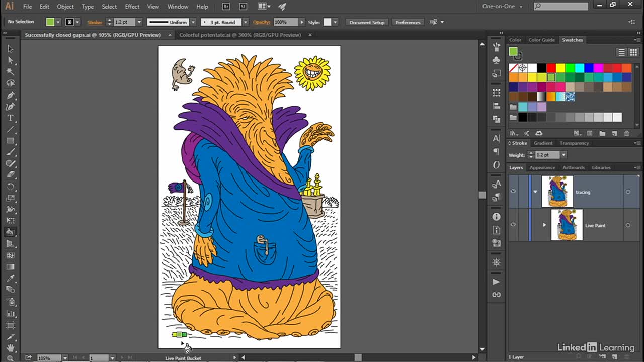Click the orange Opacity link in control bar
The height and width of the screenshot is (362, 644).
point(261,22)
